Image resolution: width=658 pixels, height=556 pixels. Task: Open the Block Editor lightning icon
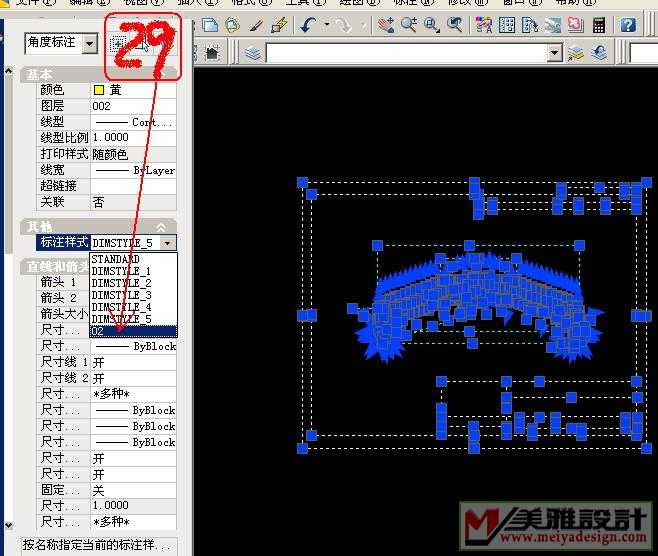279,25
